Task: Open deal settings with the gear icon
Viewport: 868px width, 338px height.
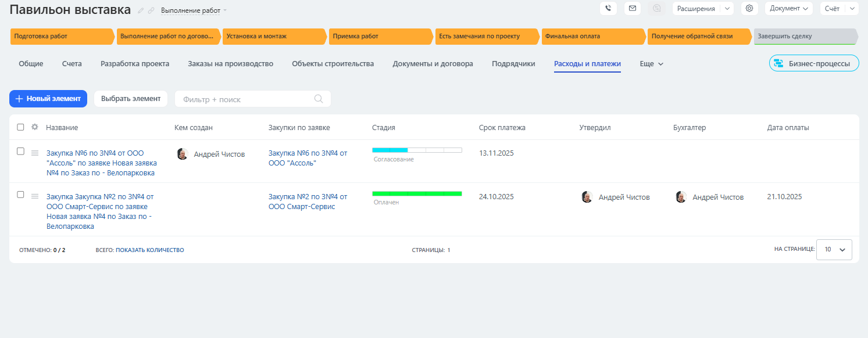Action: point(749,9)
